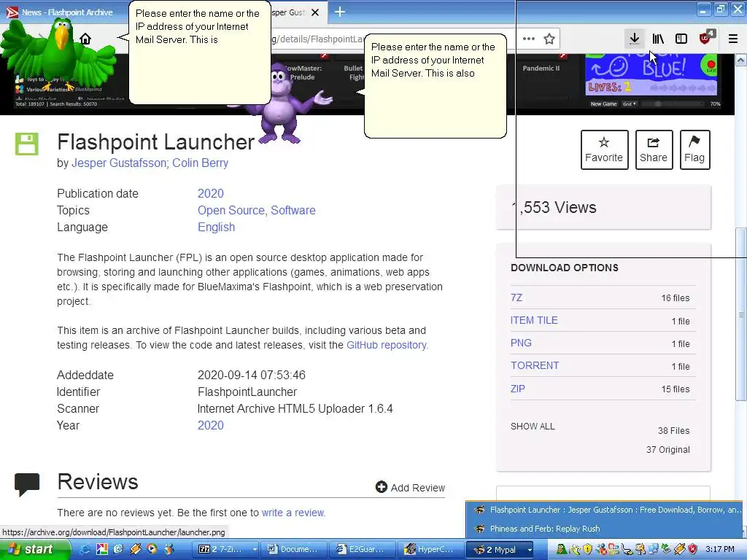747x560 pixels.
Task: Click the '15 files' count for ZIP
Action: pos(675,389)
